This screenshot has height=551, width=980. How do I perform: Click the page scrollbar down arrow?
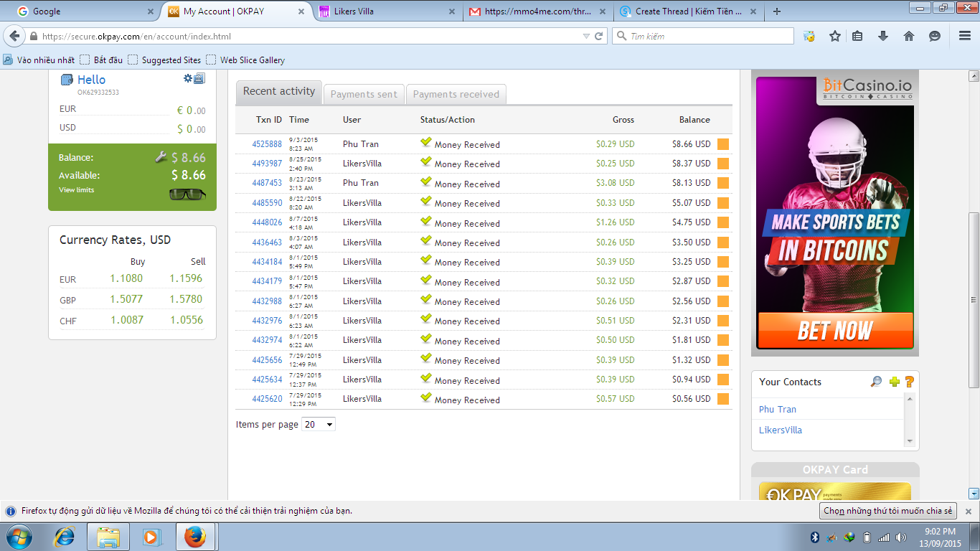click(x=974, y=493)
